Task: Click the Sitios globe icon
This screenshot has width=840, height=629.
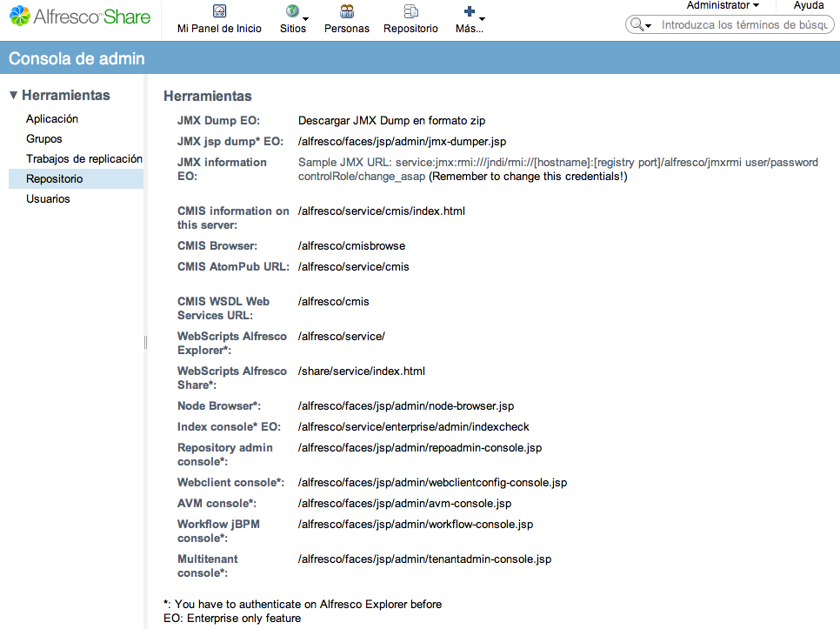Action: tap(292, 10)
